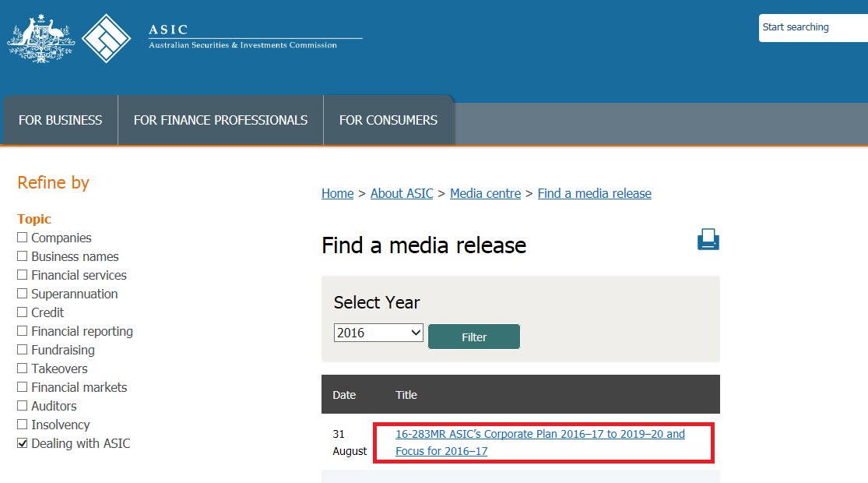Open the Select Year dropdown showing 2016

click(x=378, y=333)
